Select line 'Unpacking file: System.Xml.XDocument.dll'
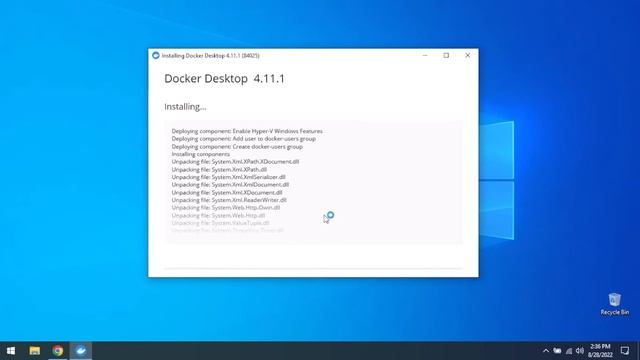Screen dimensions: 640x360 (227, 193)
